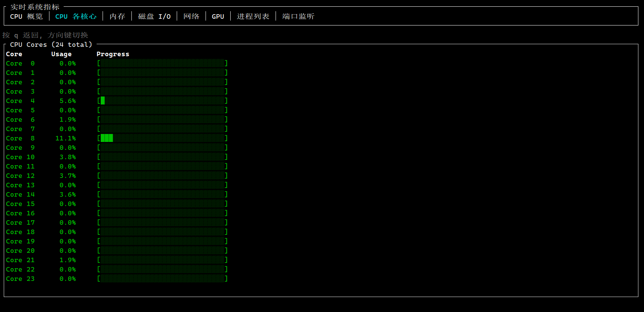644x312 pixels.
Task: Click the Progress column header
Action: click(113, 54)
